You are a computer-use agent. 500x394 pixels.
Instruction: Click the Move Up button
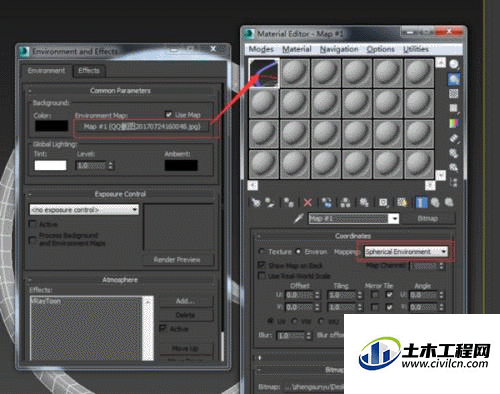pos(186,348)
